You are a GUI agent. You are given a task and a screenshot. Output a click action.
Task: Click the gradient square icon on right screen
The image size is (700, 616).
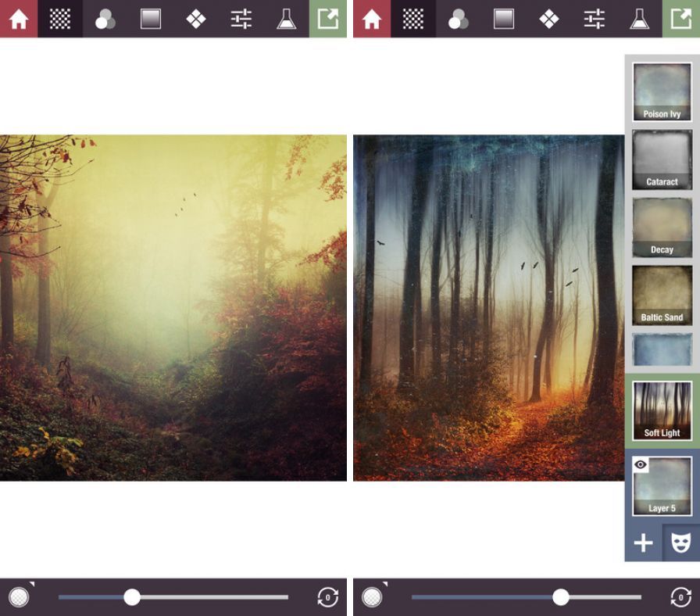[504, 19]
